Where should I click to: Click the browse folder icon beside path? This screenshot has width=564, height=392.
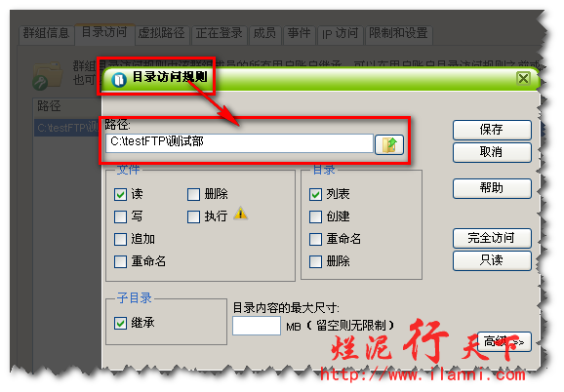(389, 144)
